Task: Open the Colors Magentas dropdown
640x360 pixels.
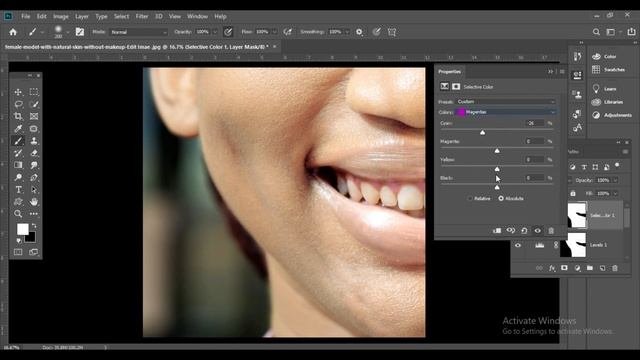Action: (x=506, y=112)
